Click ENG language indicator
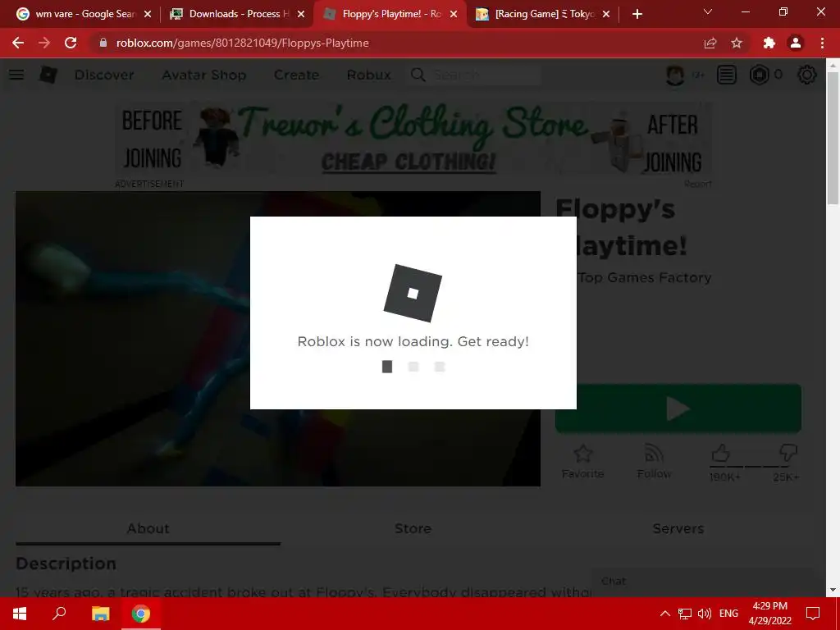 (728, 614)
